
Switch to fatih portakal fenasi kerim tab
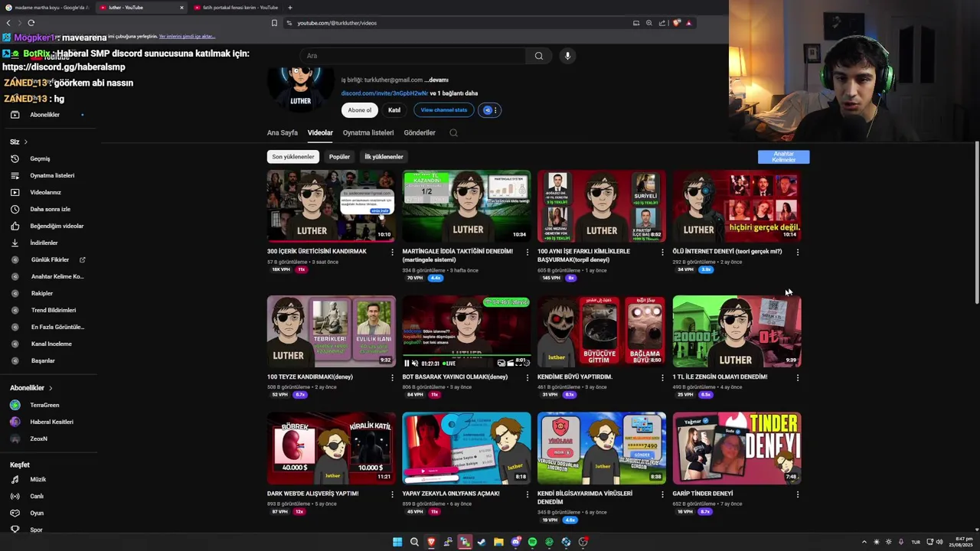click(x=237, y=8)
